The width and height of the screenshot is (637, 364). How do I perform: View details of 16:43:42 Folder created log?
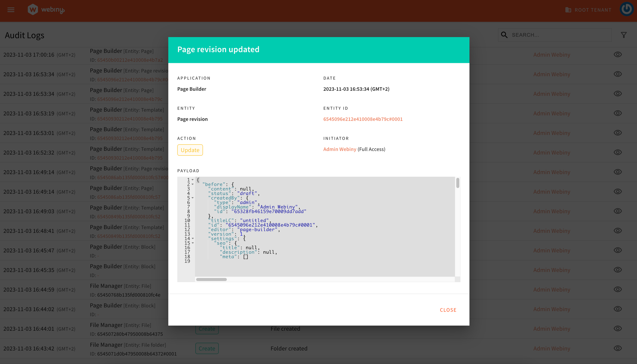(618, 348)
